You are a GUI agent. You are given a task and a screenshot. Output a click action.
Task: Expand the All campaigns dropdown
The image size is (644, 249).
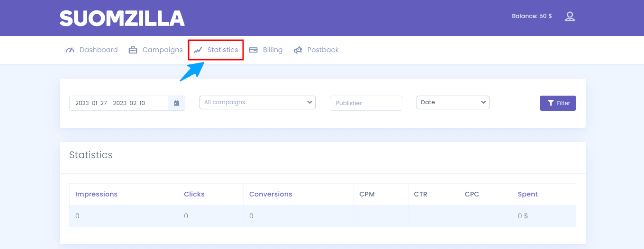click(257, 102)
